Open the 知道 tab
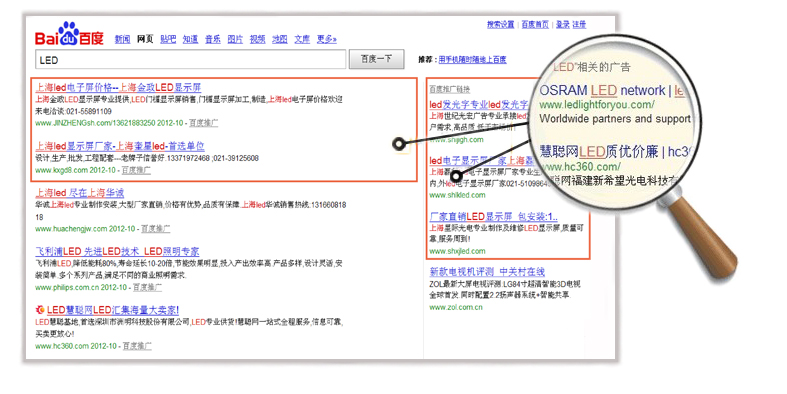787x394 pixels. [x=190, y=39]
